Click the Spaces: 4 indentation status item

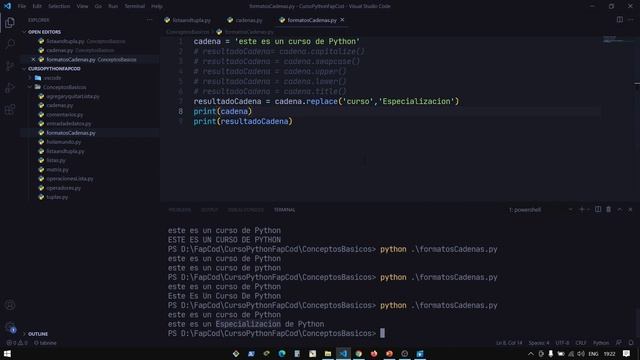pyautogui.click(x=539, y=343)
